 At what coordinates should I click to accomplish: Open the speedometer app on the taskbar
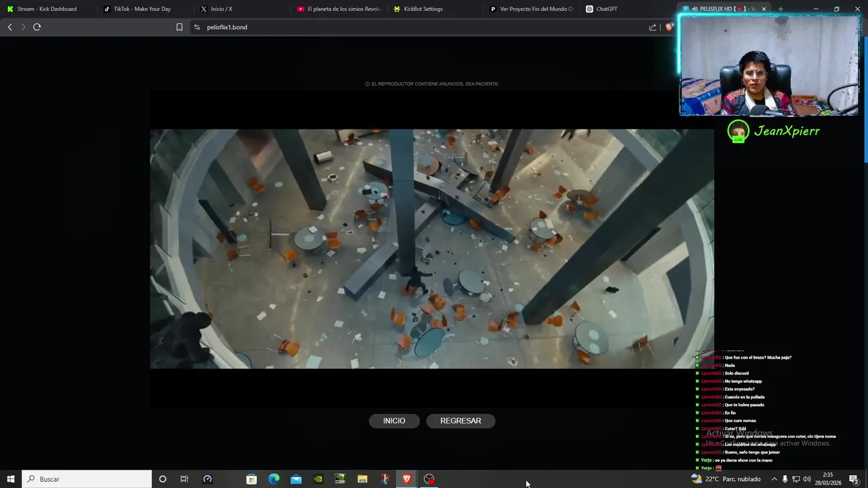208,479
